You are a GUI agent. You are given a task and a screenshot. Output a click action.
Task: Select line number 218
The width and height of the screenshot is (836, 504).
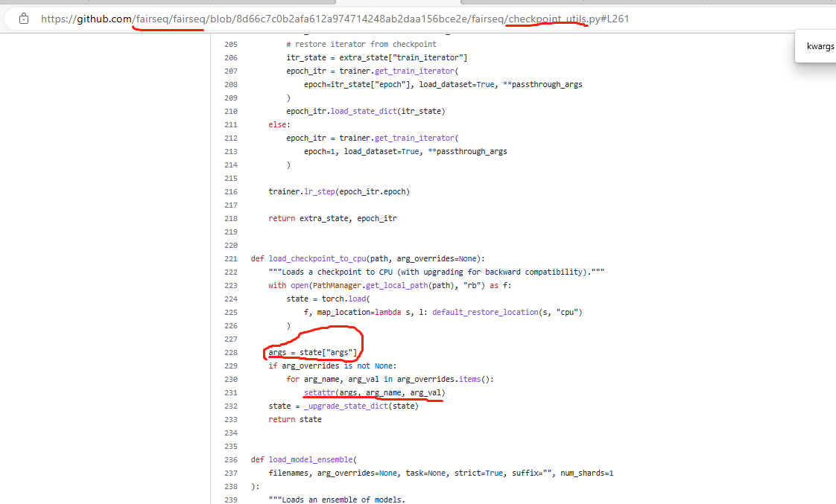231,218
